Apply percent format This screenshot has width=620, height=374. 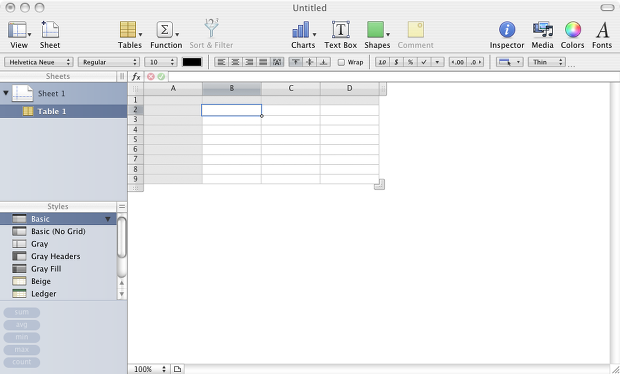pyautogui.click(x=410, y=62)
